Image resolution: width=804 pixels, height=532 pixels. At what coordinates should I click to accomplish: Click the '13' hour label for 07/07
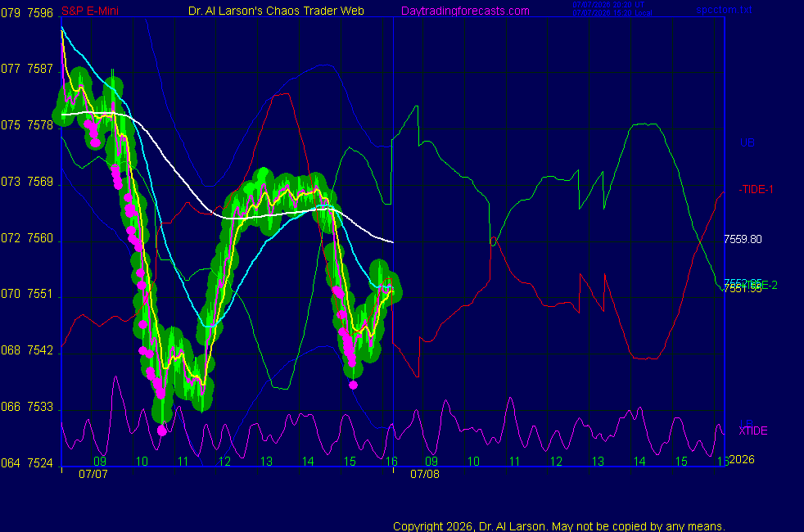pos(266,462)
